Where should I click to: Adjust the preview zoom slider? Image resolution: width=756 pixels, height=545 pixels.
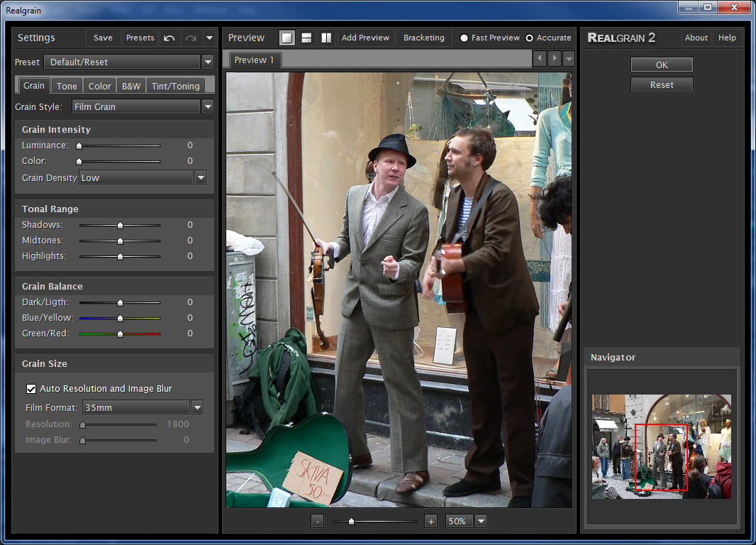click(352, 522)
